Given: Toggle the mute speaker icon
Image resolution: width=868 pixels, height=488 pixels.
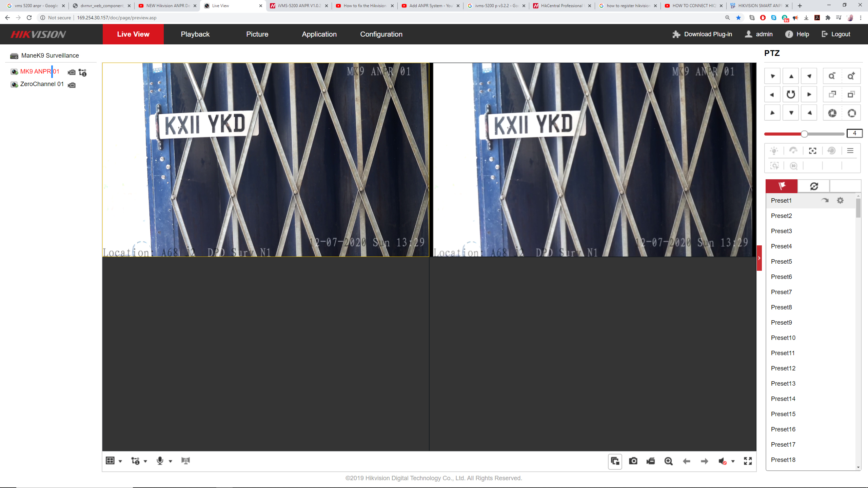Looking at the screenshot, I should point(722,461).
